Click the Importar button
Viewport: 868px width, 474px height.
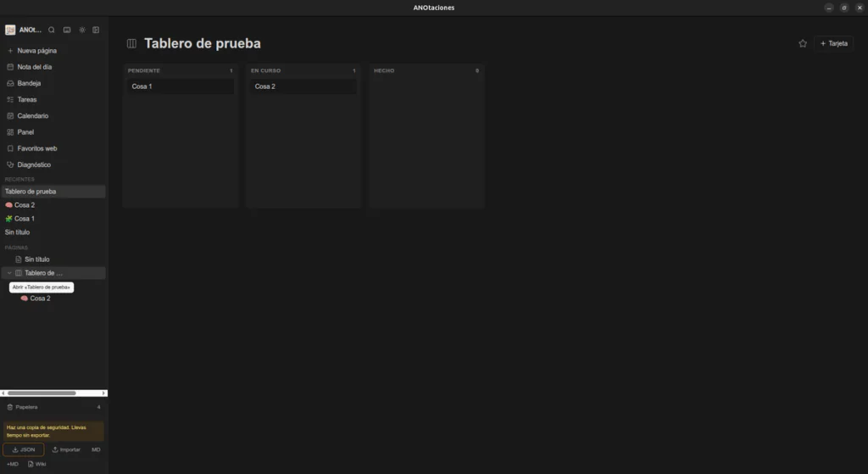coord(66,449)
